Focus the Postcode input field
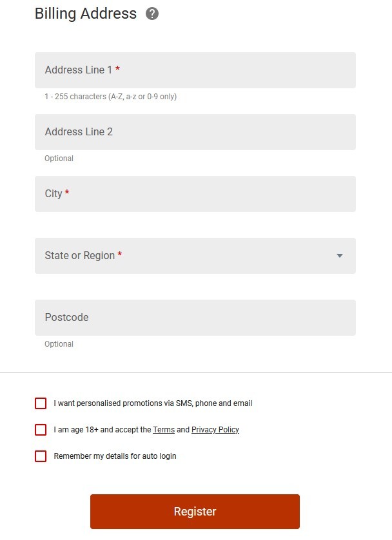This screenshot has width=392, height=540. point(195,318)
